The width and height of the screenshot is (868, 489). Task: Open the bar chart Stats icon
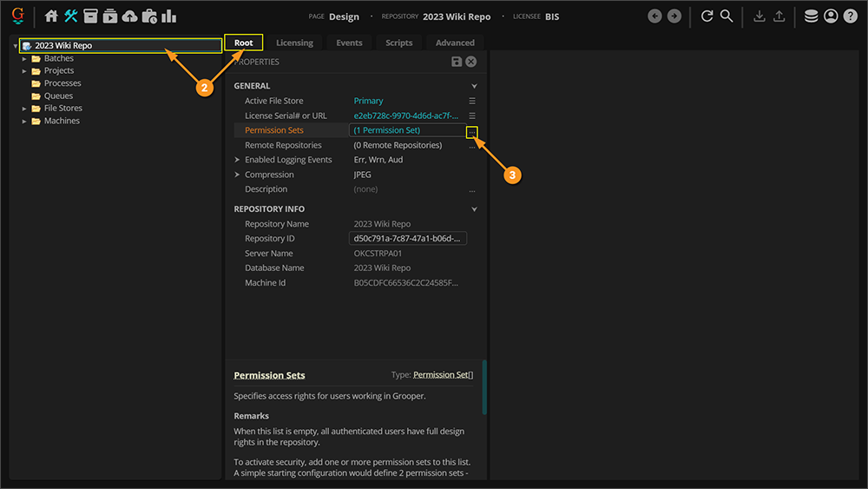(x=168, y=16)
